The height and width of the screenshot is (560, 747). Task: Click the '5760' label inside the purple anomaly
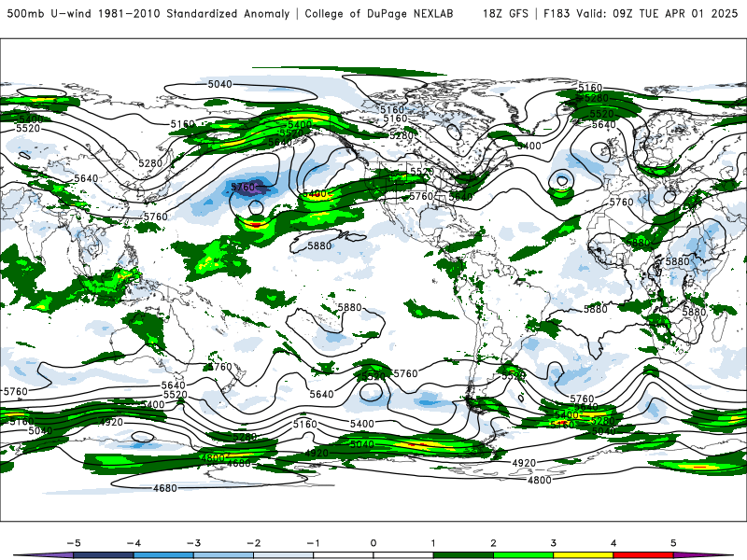[x=243, y=188]
